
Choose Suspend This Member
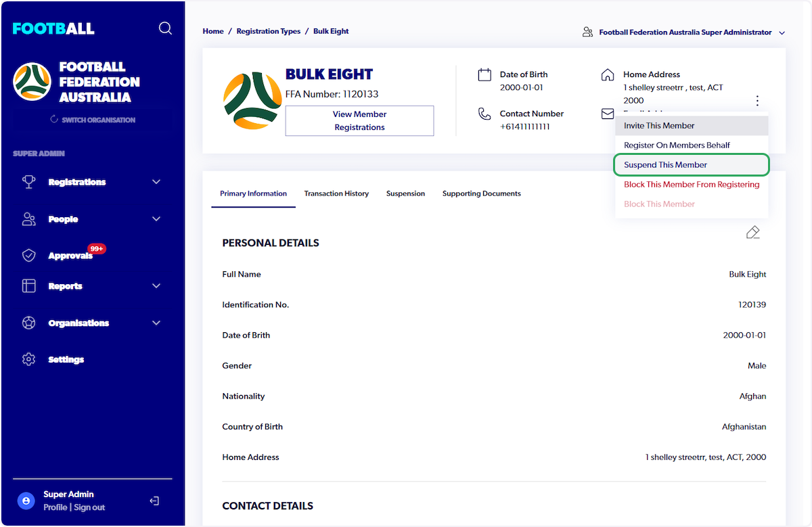692,164
